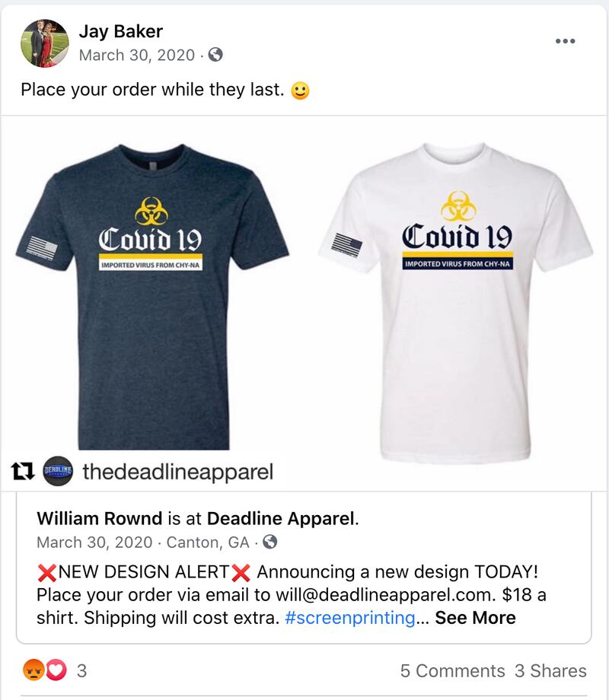
Task: Open the white Covid 19 shirt image
Action: click(456, 302)
